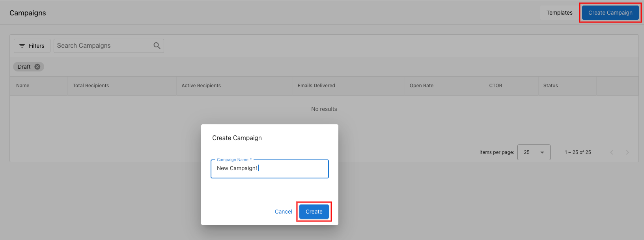Sort by Open Rate column
The image size is (644, 240).
click(x=421, y=86)
